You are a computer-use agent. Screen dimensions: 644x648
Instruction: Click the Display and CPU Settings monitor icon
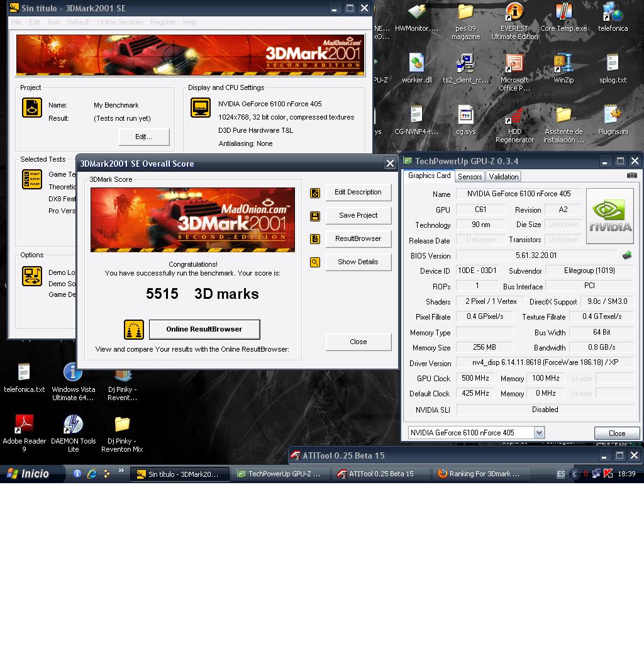point(201,108)
